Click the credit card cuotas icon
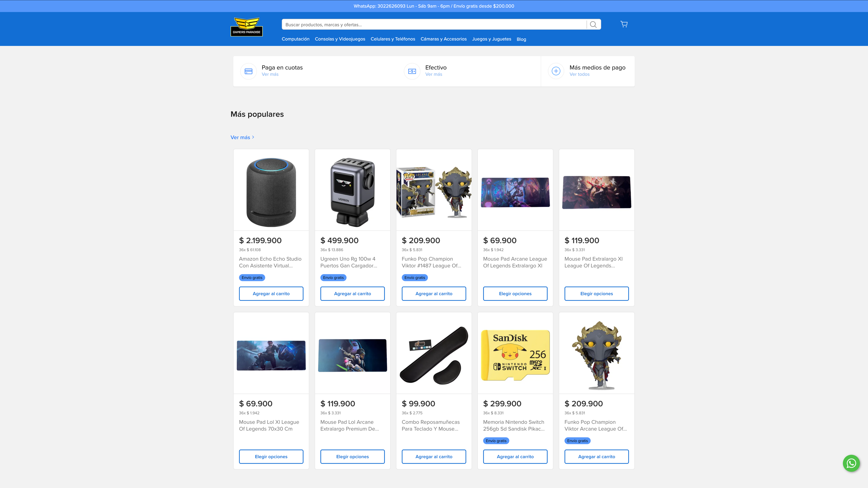This screenshot has height=488, width=868. (x=248, y=71)
